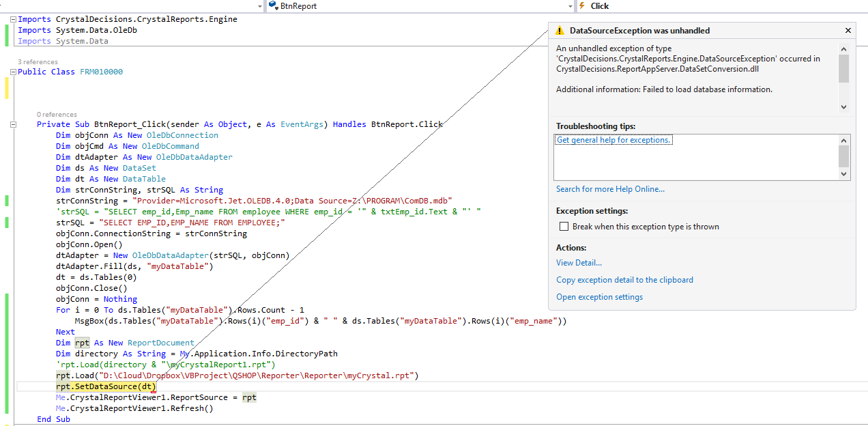The image size is (868, 426).
Task: Click the BtnReport object icon in navigation bar
Action: pyautogui.click(x=274, y=5)
